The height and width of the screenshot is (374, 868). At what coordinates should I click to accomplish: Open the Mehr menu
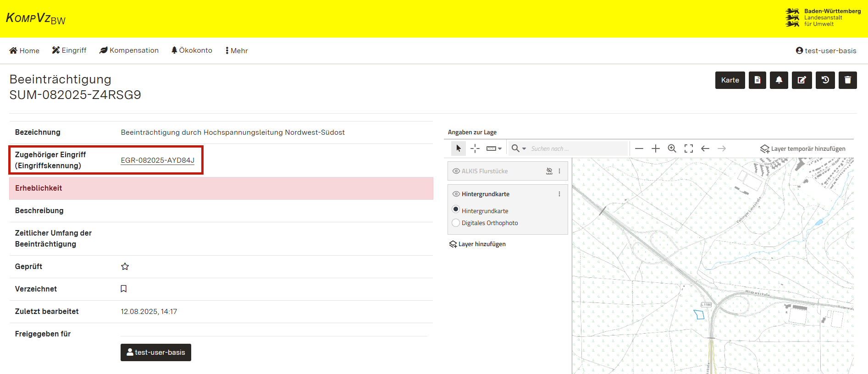[x=237, y=50]
